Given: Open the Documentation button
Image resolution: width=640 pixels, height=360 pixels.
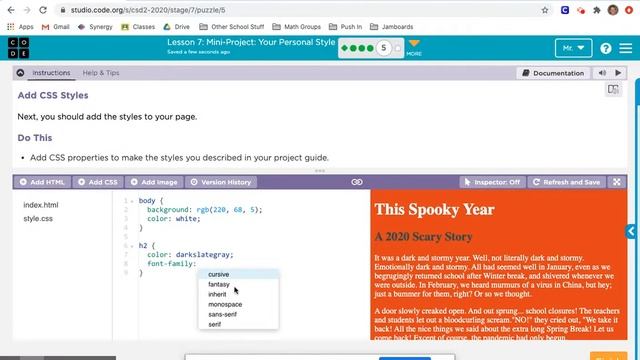Looking at the screenshot, I should 553,73.
